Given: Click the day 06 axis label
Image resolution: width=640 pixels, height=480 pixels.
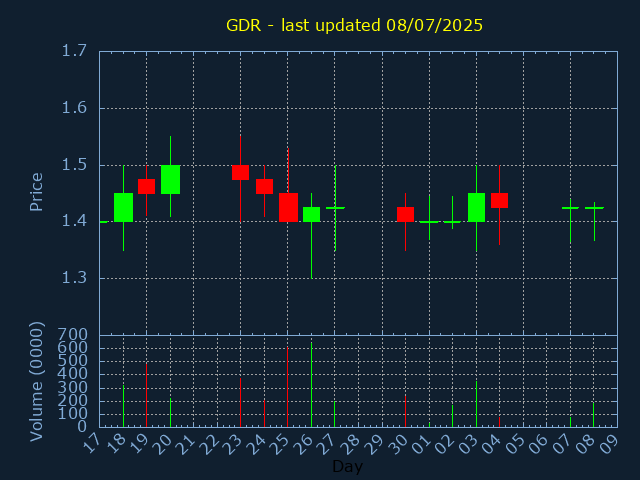Looking at the screenshot, I should coord(539,444).
